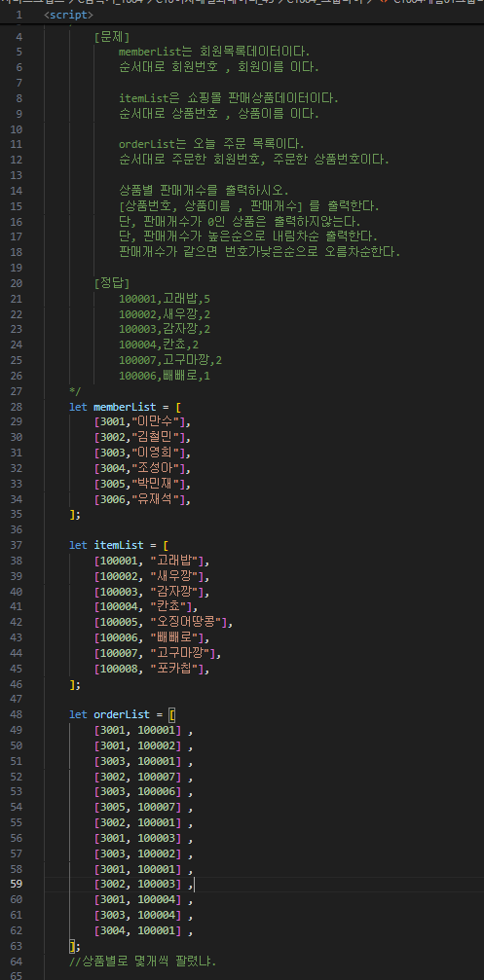
Task: Click the item entry [100008, "포카칩"]
Action: pyautogui.click(x=152, y=669)
